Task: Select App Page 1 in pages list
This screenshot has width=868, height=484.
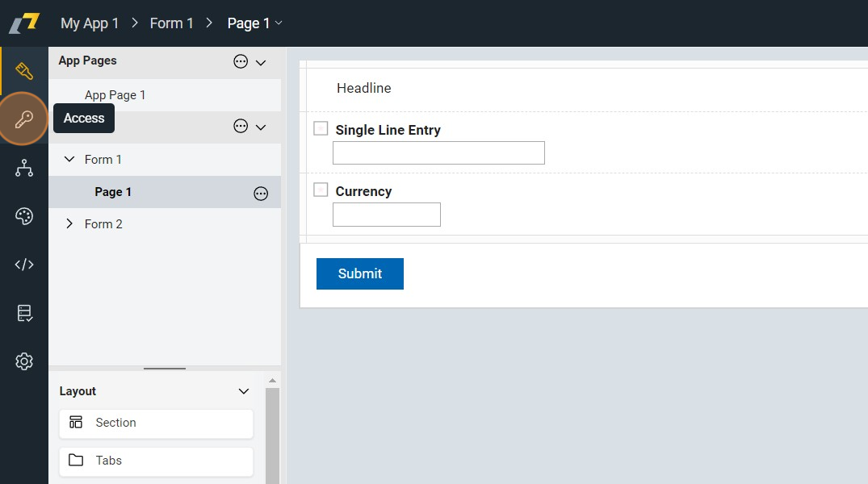Action: [x=115, y=95]
